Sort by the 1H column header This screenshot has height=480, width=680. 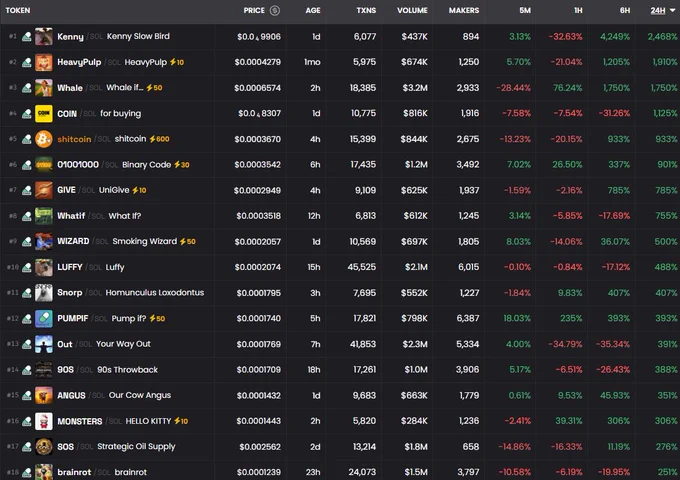[x=578, y=10]
